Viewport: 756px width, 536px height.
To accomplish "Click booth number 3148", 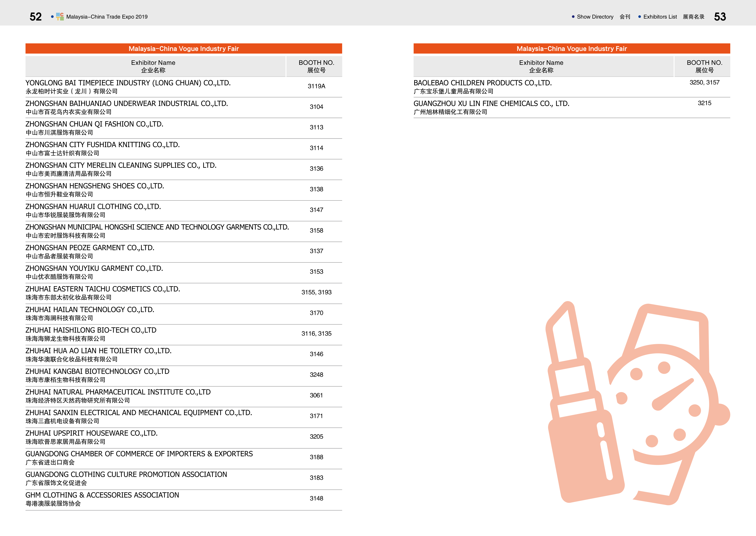I will pyautogui.click(x=316, y=498).
